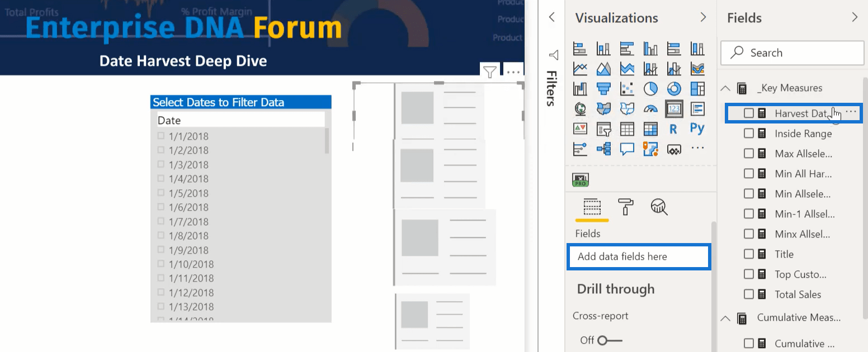Viewport: 868px width, 352px height.
Task: Select the Stacked column chart visualization
Action: [603, 49]
